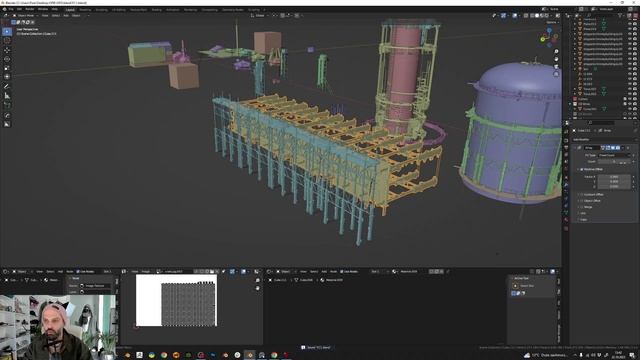Open the viewport Options dropdown

click(x=552, y=22)
